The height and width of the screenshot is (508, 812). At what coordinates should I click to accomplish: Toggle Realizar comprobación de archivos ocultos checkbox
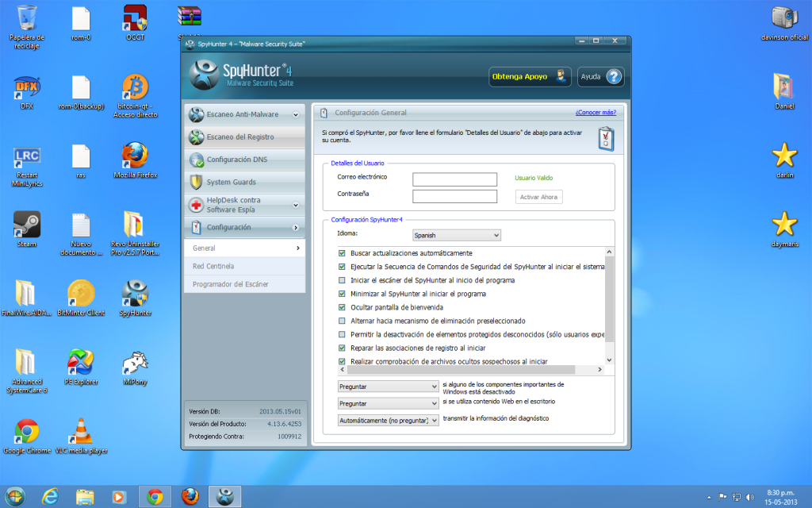point(342,361)
